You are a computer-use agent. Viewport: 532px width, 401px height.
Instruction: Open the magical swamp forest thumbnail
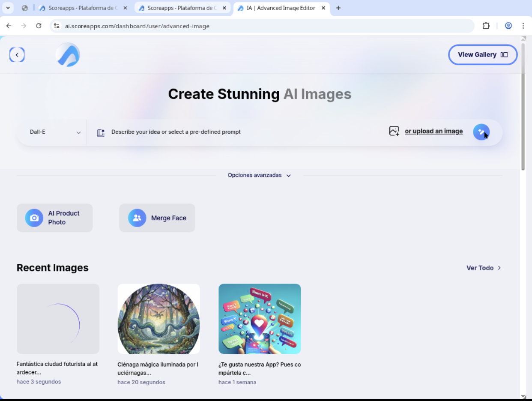click(158, 319)
